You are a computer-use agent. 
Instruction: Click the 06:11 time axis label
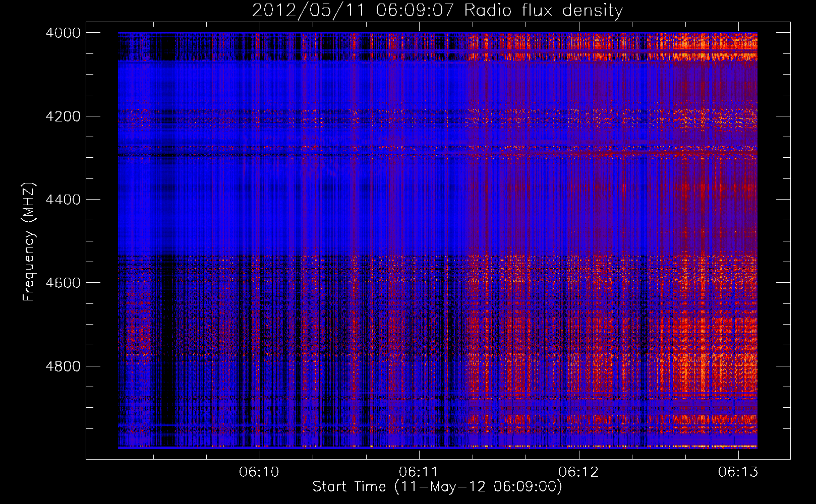[x=419, y=472]
